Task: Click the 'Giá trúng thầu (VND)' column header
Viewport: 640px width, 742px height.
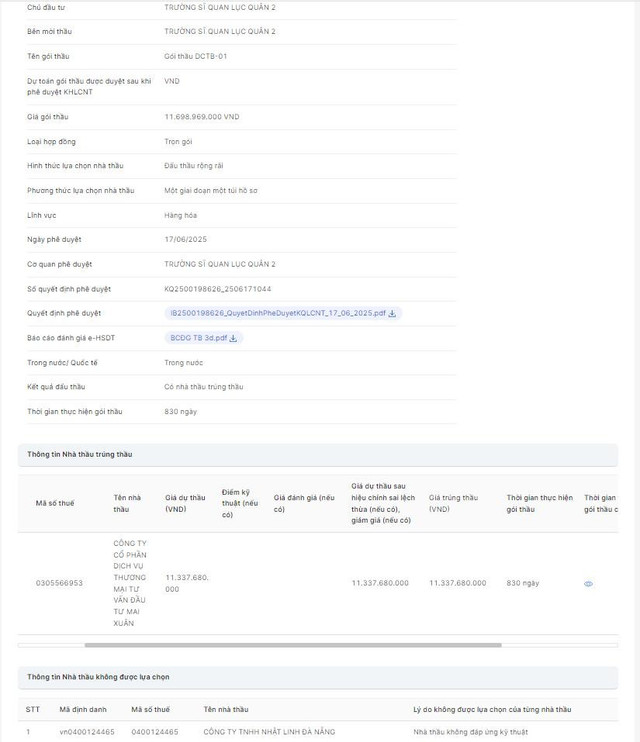Action: coord(453,502)
